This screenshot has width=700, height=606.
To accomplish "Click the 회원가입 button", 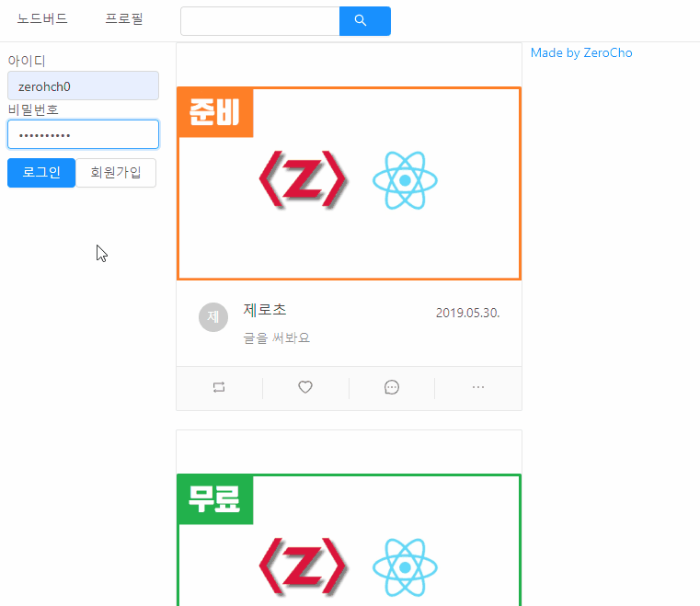I will pyautogui.click(x=116, y=173).
